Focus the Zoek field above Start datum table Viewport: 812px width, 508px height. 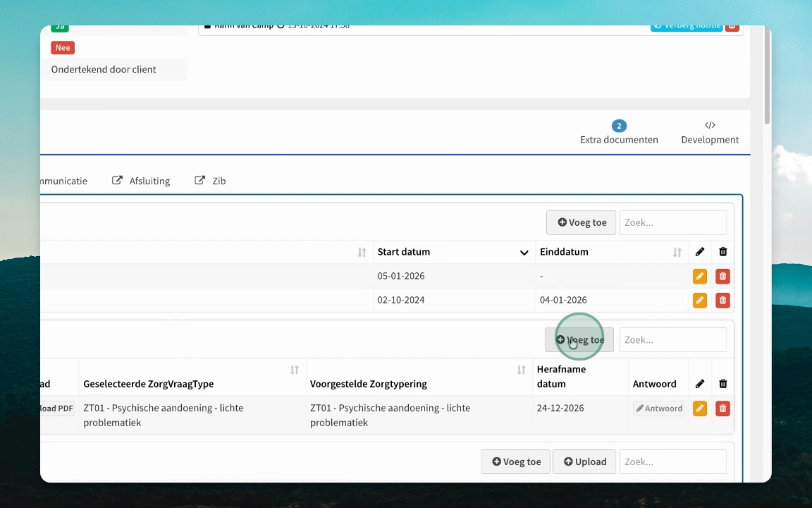pyautogui.click(x=672, y=222)
